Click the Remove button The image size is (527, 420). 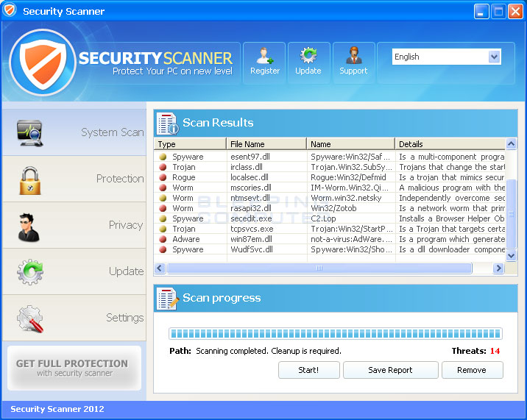click(x=473, y=370)
